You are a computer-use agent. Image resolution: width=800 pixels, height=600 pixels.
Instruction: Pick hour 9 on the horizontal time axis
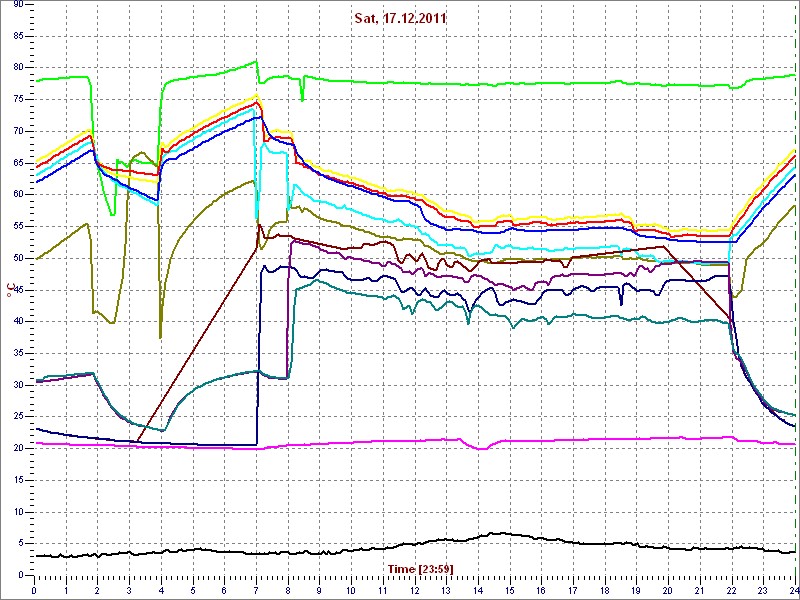point(320,590)
